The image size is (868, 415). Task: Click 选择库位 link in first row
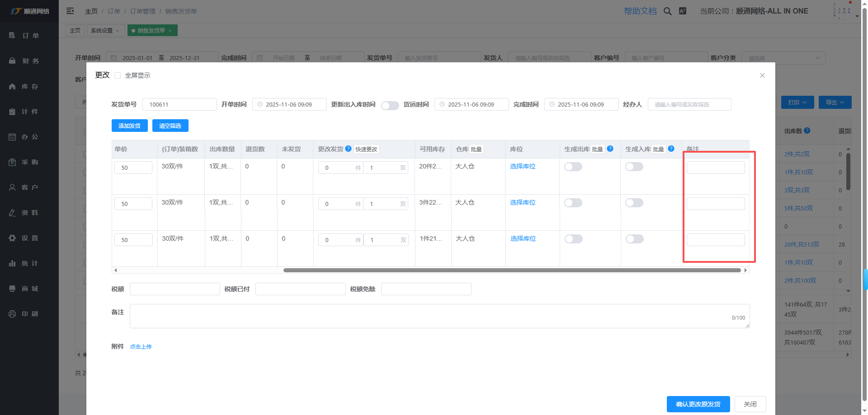523,166
